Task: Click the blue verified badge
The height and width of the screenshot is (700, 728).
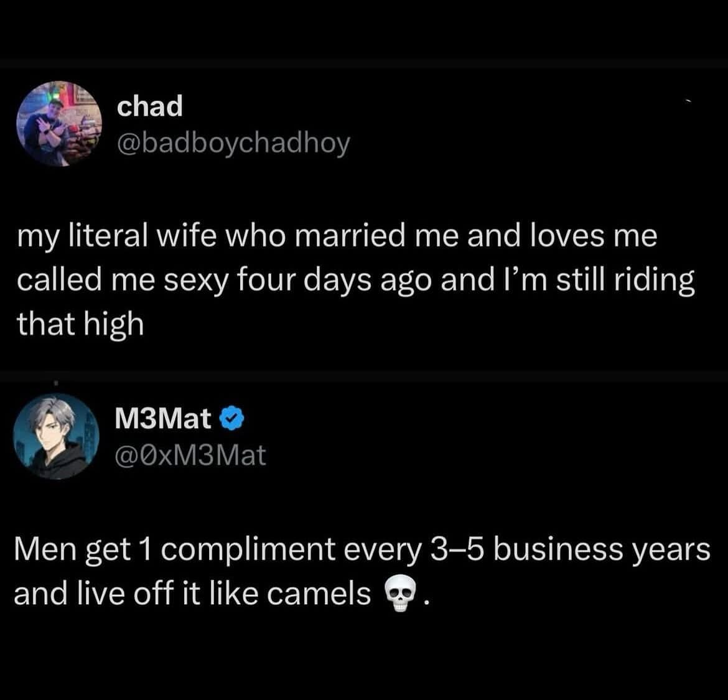Action: [232, 420]
